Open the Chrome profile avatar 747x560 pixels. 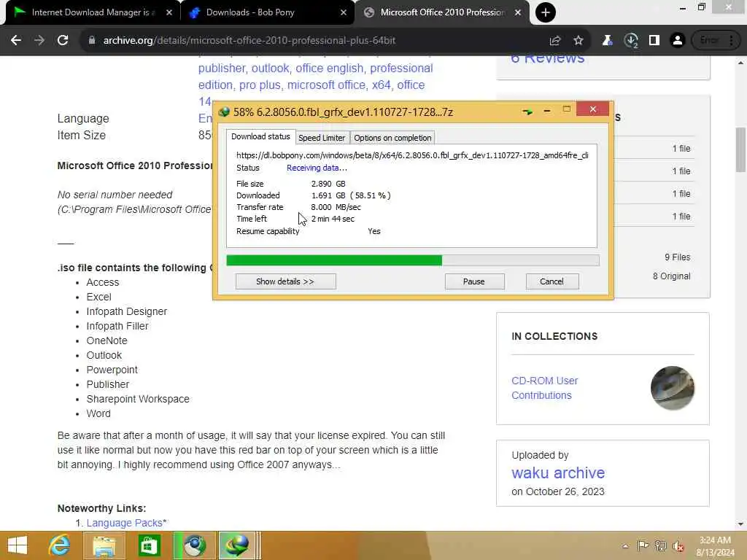point(677,41)
